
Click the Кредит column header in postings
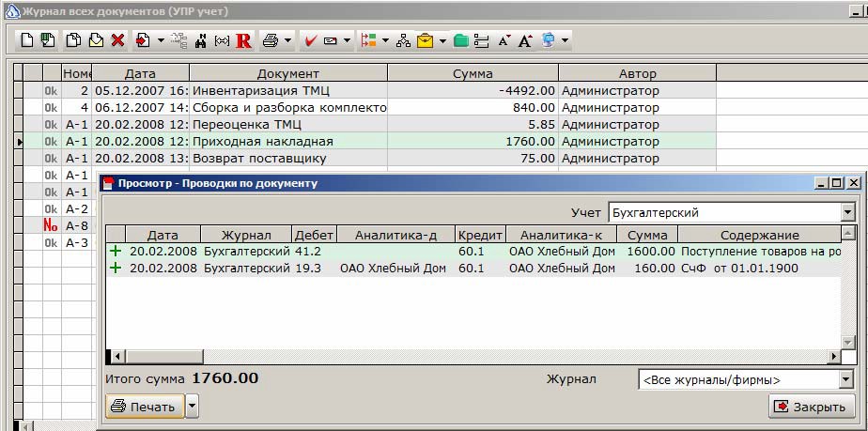[x=481, y=235]
